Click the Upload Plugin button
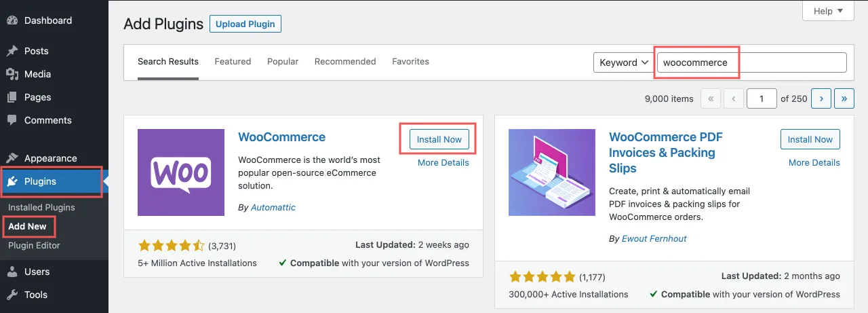 (245, 24)
